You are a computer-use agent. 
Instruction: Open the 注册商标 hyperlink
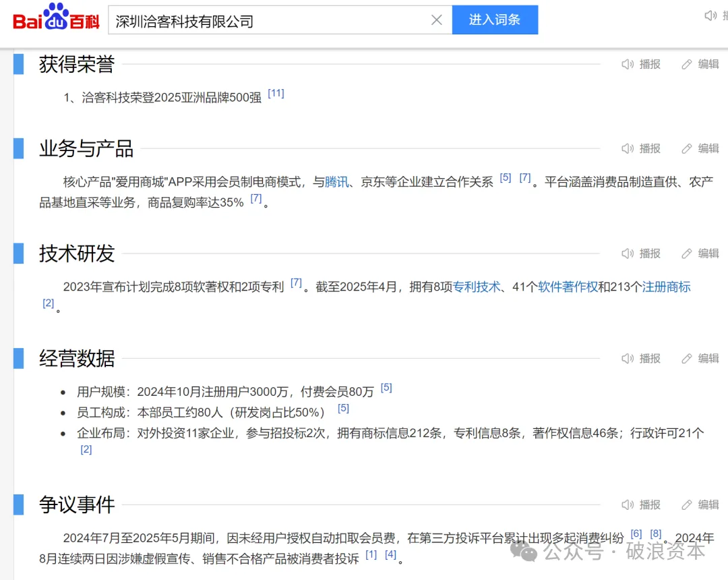(666, 287)
